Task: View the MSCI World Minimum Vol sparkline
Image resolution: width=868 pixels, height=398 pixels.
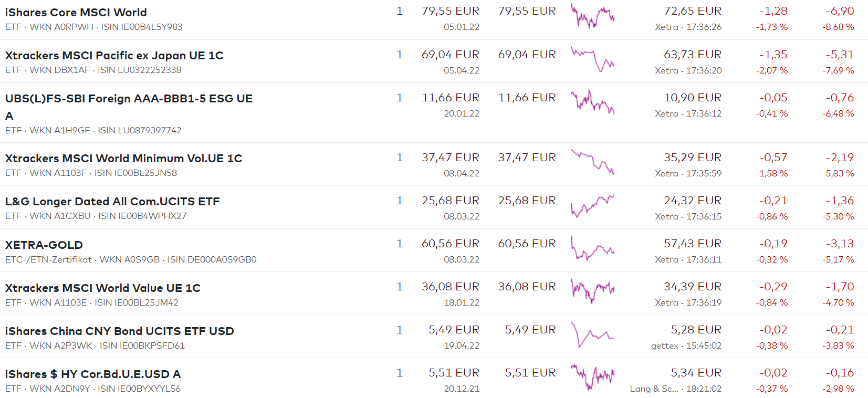Action: pyautogui.click(x=593, y=163)
